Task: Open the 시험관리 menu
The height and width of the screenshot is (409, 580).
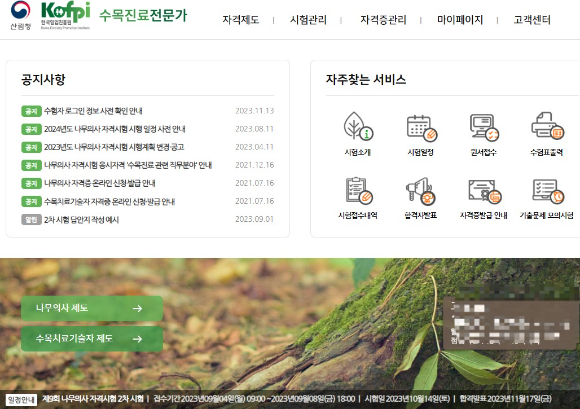Action: point(308,20)
